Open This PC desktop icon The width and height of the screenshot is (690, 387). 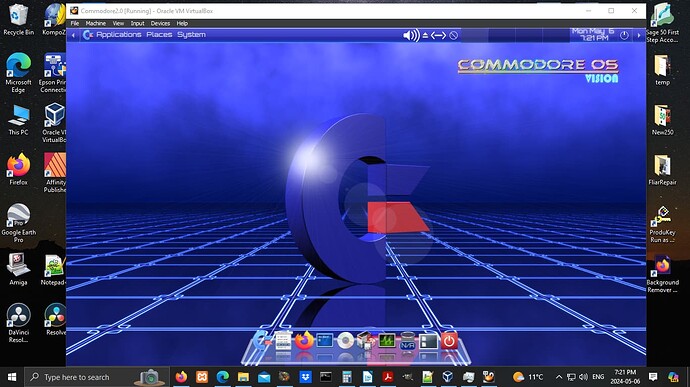click(x=18, y=120)
